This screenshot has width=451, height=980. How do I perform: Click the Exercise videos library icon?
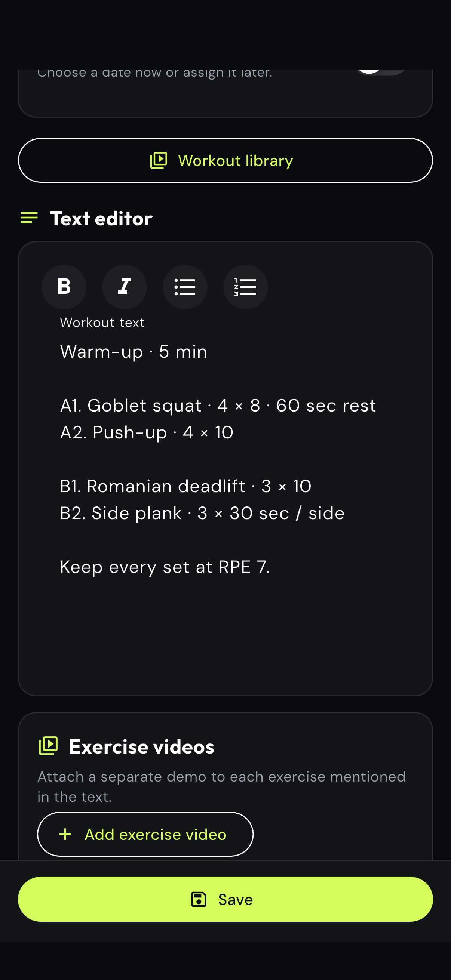[48, 746]
